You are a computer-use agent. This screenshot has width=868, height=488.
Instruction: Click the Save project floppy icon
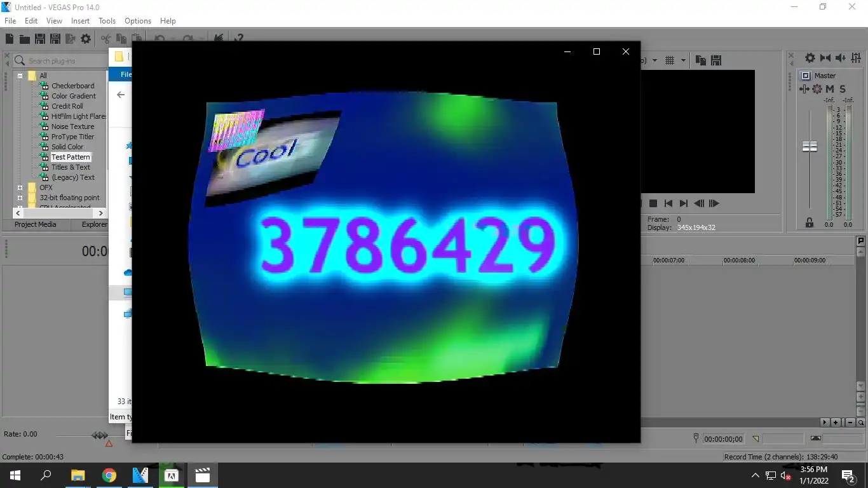tap(40, 39)
